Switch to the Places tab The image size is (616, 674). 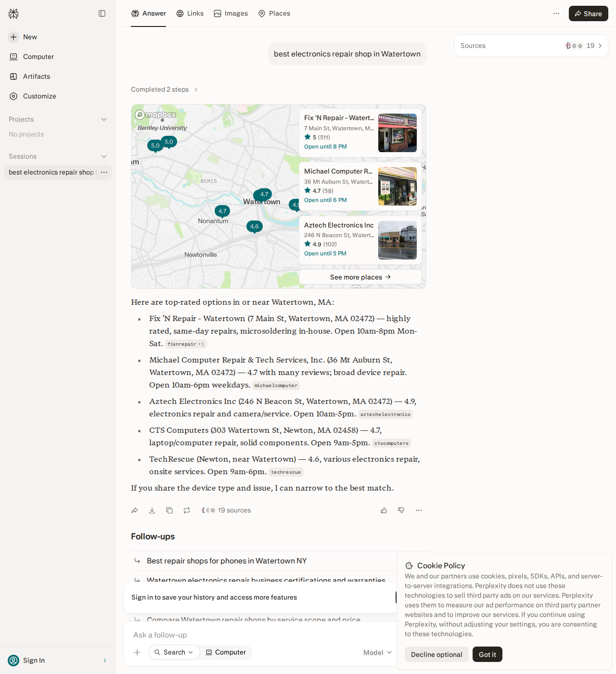click(274, 13)
